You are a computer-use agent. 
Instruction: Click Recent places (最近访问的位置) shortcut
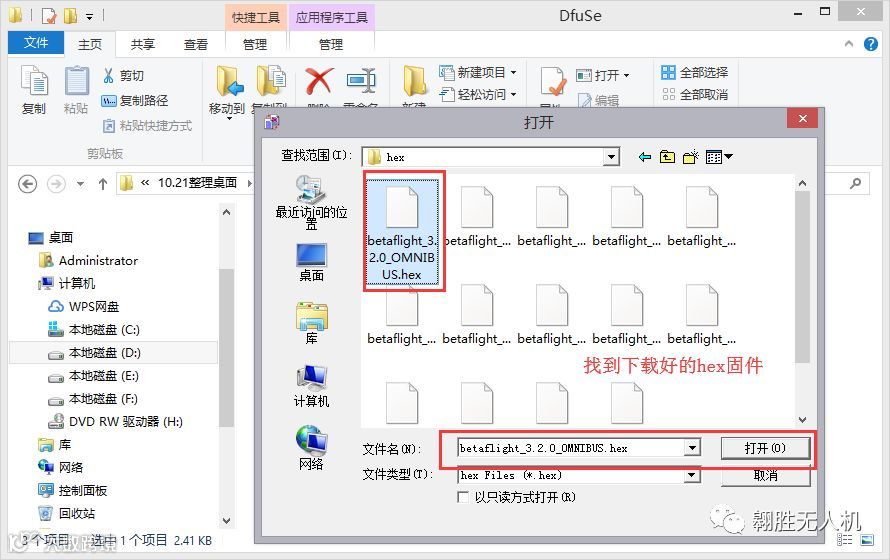pyautogui.click(x=311, y=203)
